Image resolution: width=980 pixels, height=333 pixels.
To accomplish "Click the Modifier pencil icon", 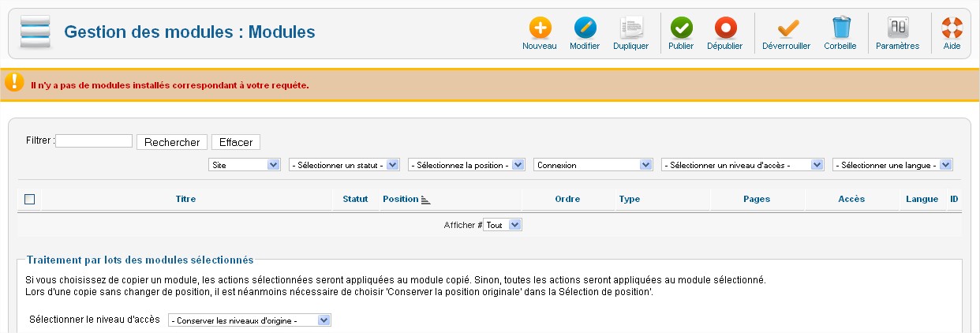I will [x=585, y=29].
